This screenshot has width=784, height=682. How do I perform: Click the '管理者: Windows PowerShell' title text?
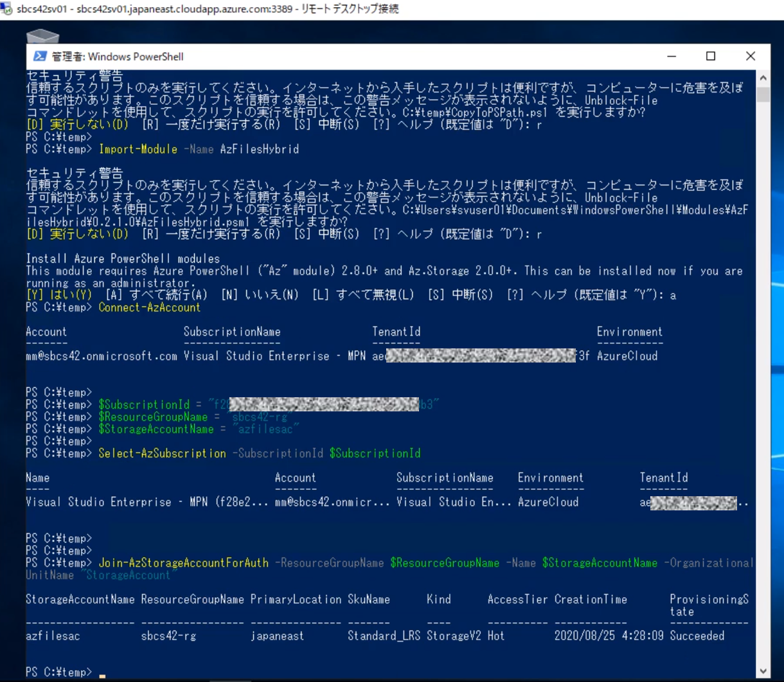118,57
